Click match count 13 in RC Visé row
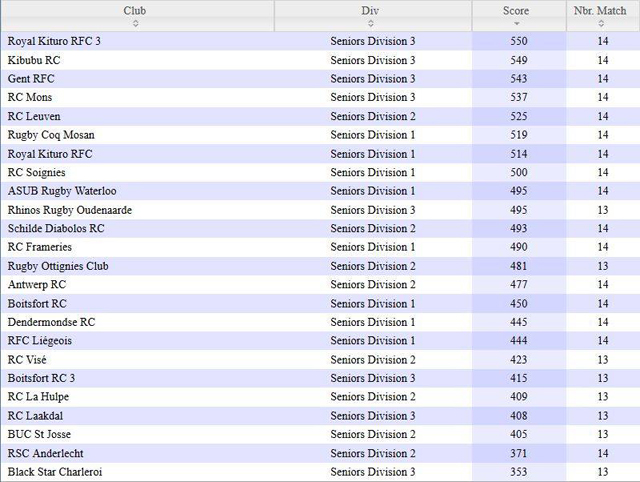 [603, 360]
